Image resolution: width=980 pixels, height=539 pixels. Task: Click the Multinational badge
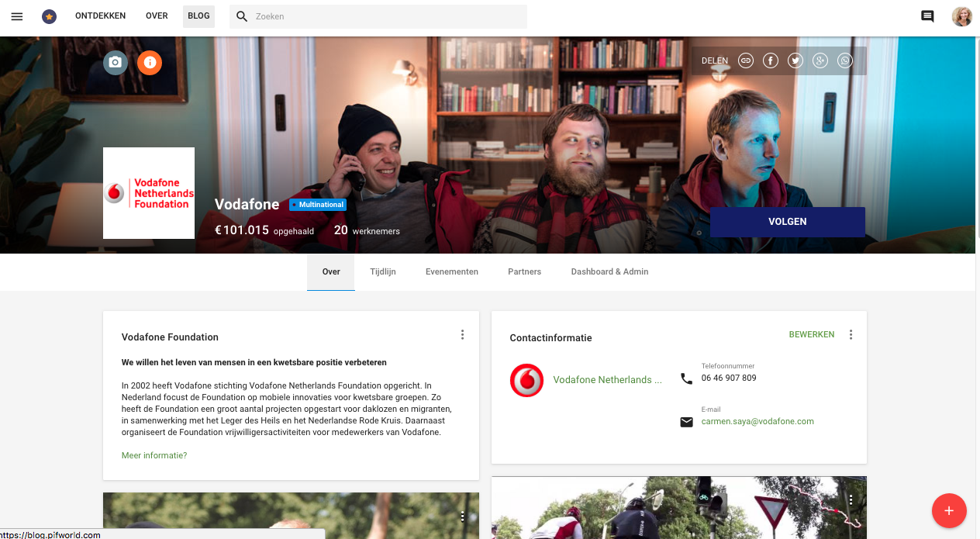[318, 205]
